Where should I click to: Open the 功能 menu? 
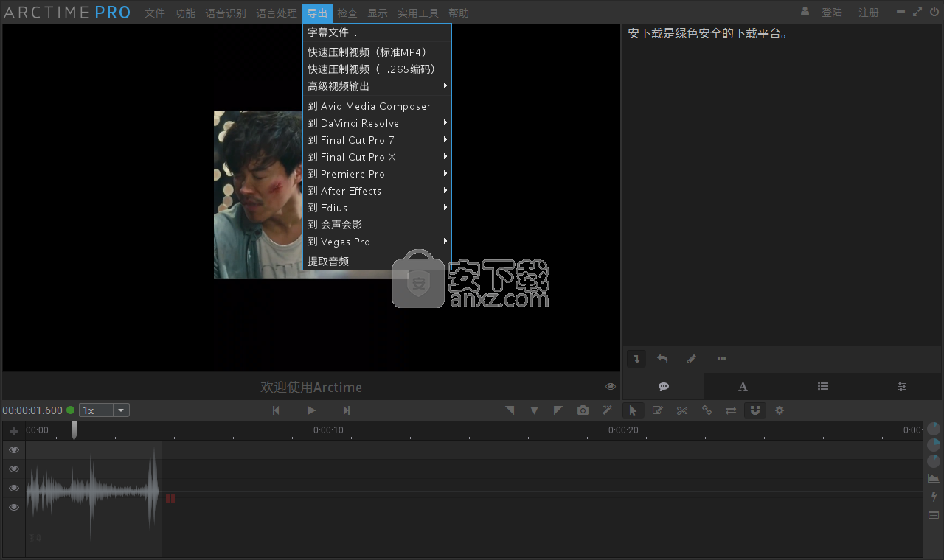tap(185, 13)
